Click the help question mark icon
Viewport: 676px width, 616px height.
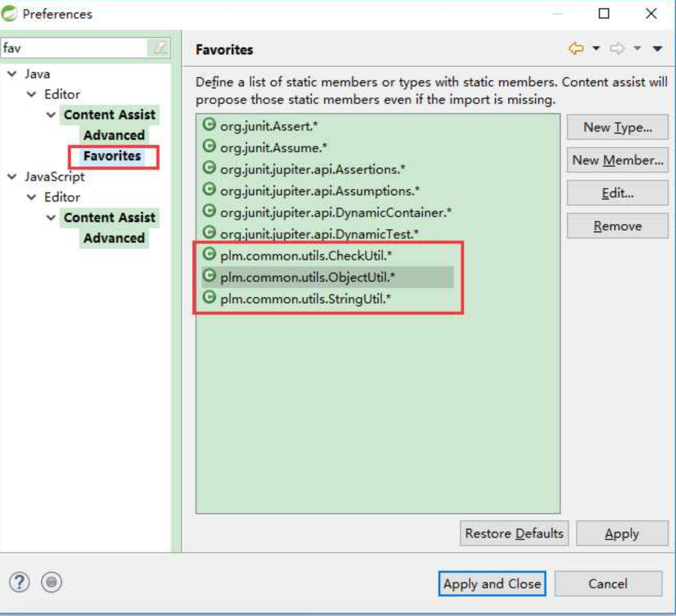coord(19,582)
